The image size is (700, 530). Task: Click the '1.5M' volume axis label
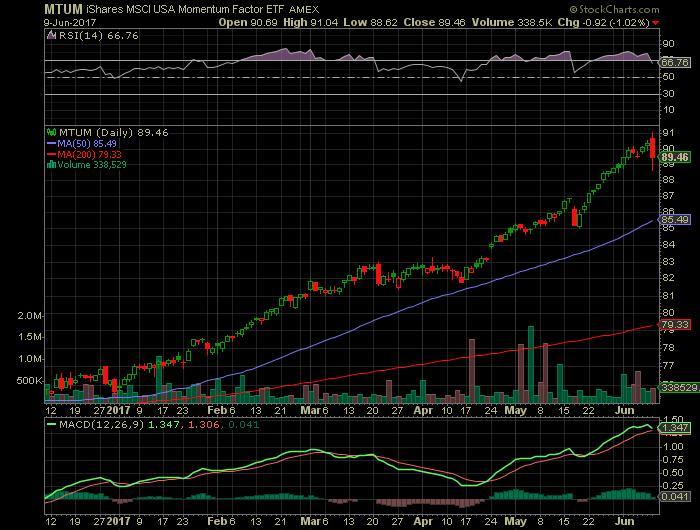pyautogui.click(x=30, y=337)
